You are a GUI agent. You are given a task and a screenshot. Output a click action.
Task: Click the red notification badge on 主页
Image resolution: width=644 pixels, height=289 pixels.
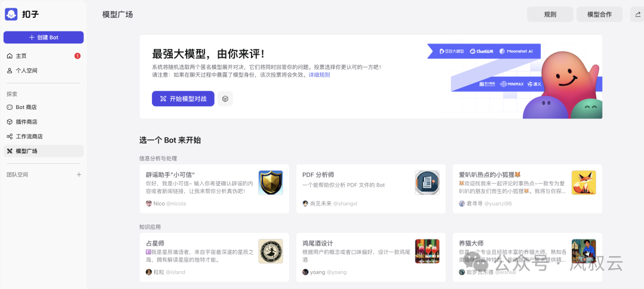(x=78, y=56)
